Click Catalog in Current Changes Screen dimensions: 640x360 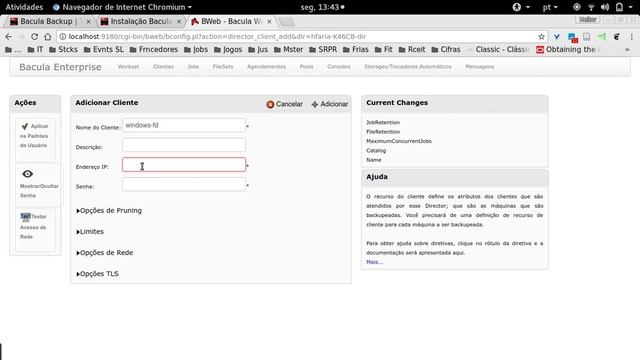coord(376,151)
